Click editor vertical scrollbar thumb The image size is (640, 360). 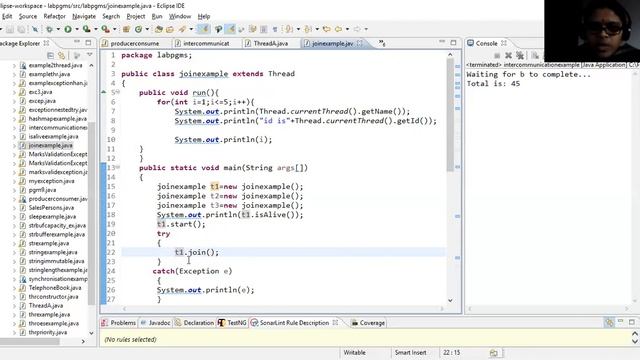coord(450,115)
